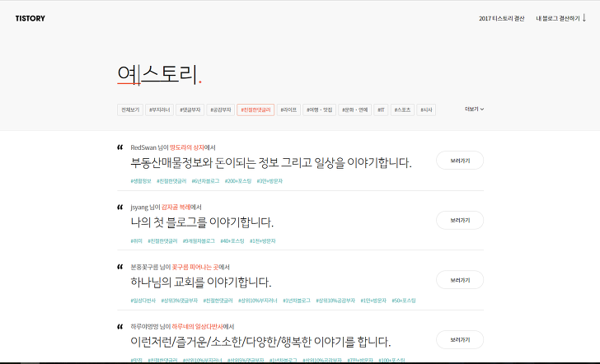Click the quote icon beside jsyang entry

pos(120,207)
